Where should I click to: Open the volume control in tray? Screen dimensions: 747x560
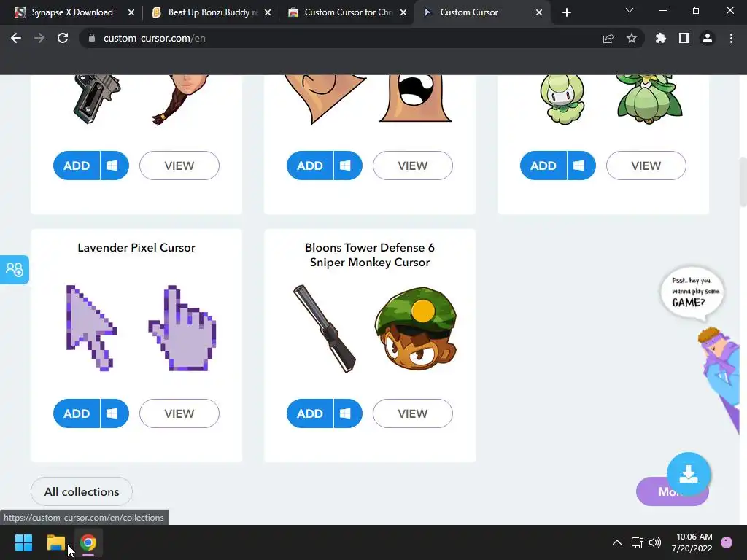tap(656, 542)
